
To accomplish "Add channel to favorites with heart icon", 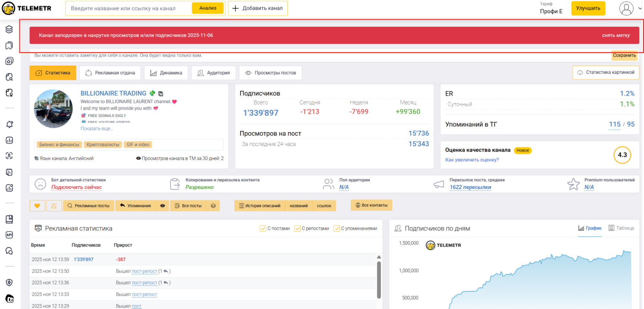I will click(x=37, y=206).
